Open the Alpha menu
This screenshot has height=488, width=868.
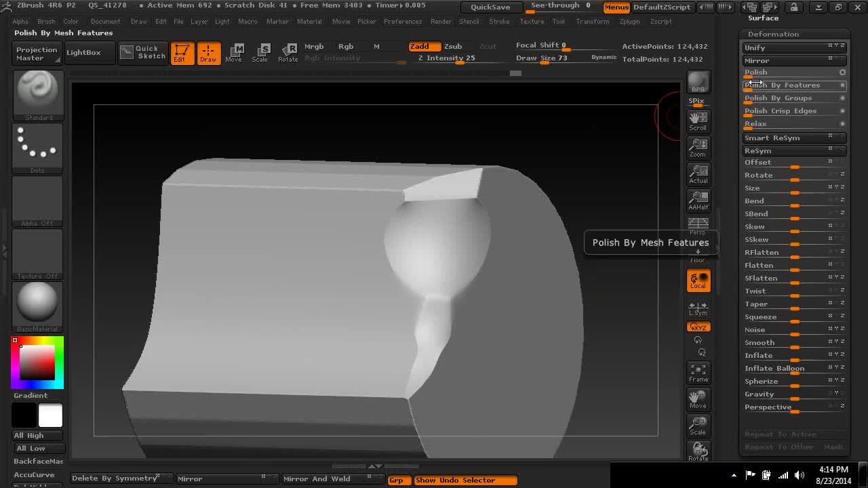[x=20, y=22]
